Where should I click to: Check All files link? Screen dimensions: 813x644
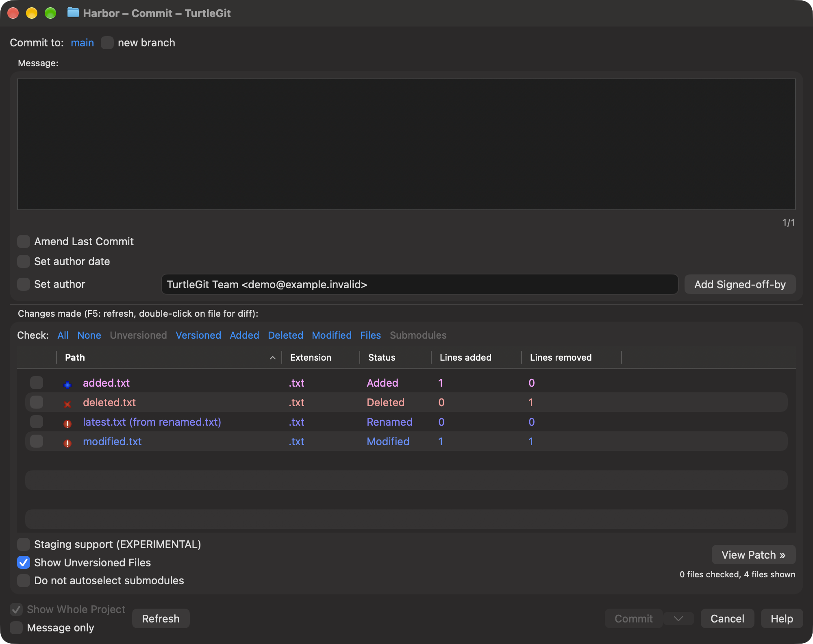[63, 335]
